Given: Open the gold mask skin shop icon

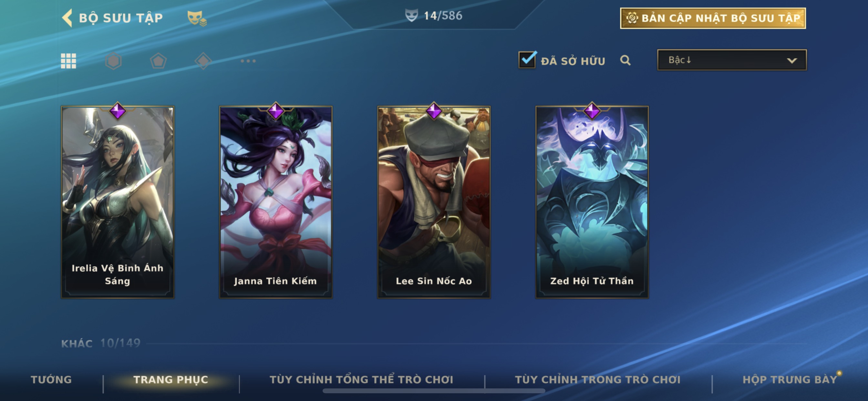Looking at the screenshot, I should (197, 18).
